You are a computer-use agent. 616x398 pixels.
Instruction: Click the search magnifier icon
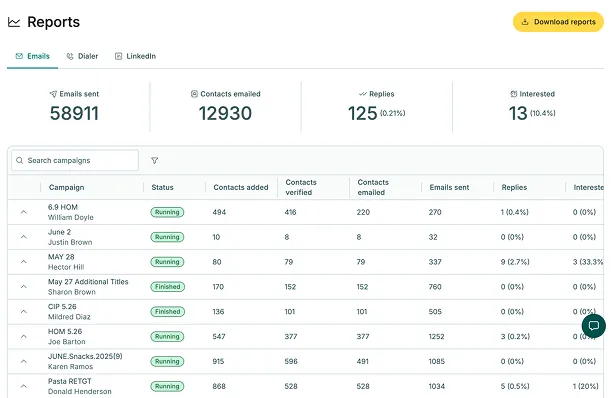pos(20,160)
